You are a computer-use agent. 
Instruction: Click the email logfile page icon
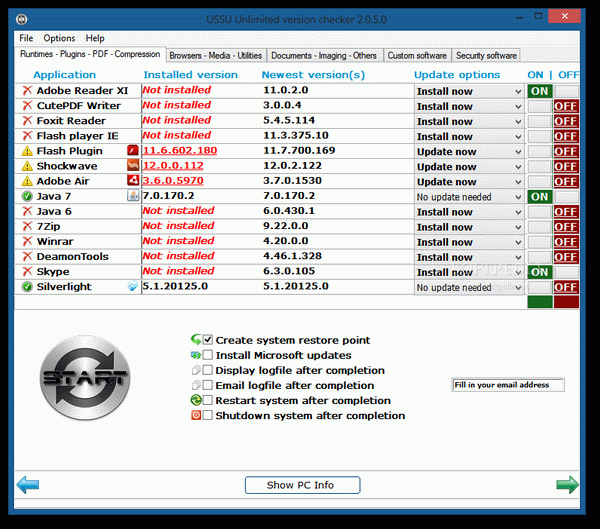point(196,385)
